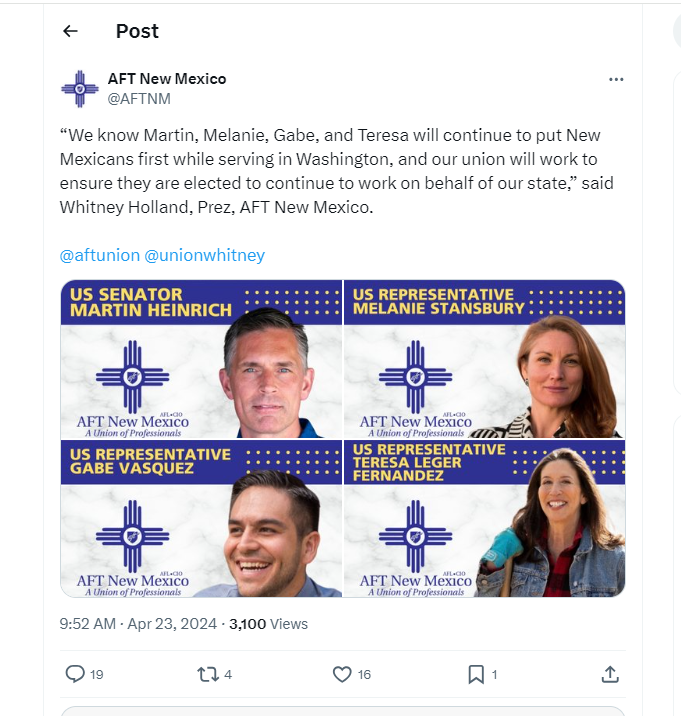681x716 pixels.
Task: Click the @AFTNM handle
Action: 142,98
